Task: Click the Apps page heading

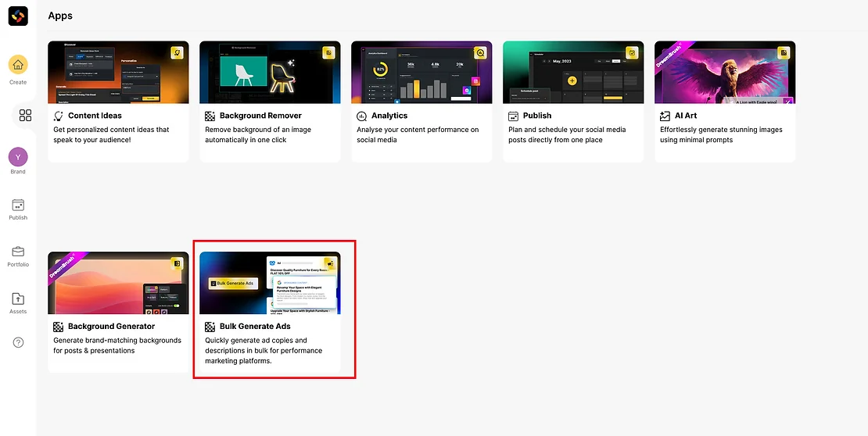Action: [x=60, y=16]
